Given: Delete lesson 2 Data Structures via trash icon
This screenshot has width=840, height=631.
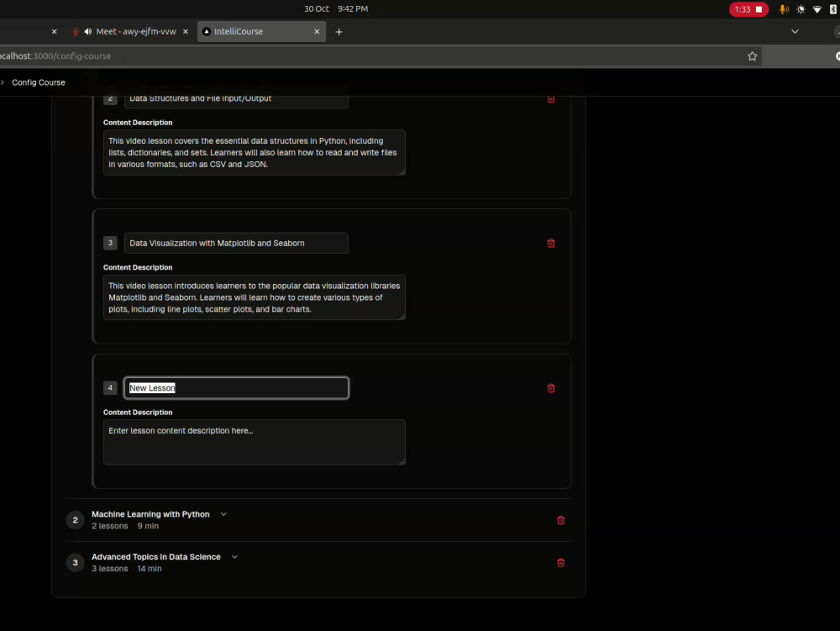Looking at the screenshot, I should (x=551, y=99).
